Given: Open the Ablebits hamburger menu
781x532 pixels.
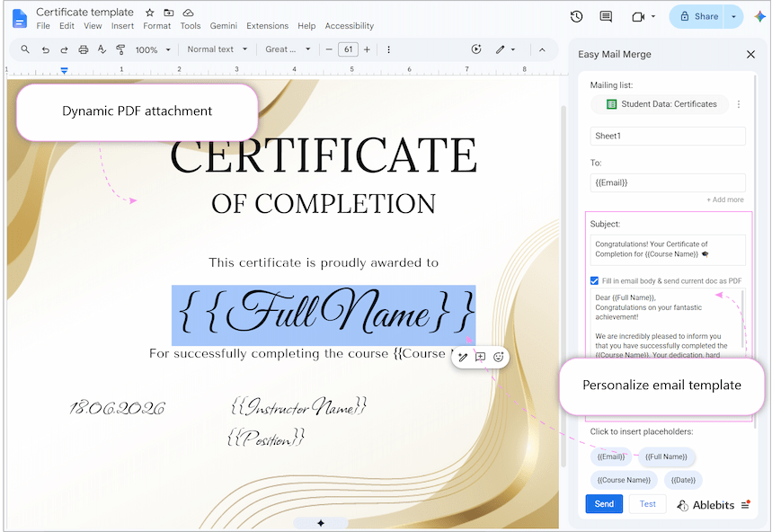Looking at the screenshot, I should click(746, 505).
